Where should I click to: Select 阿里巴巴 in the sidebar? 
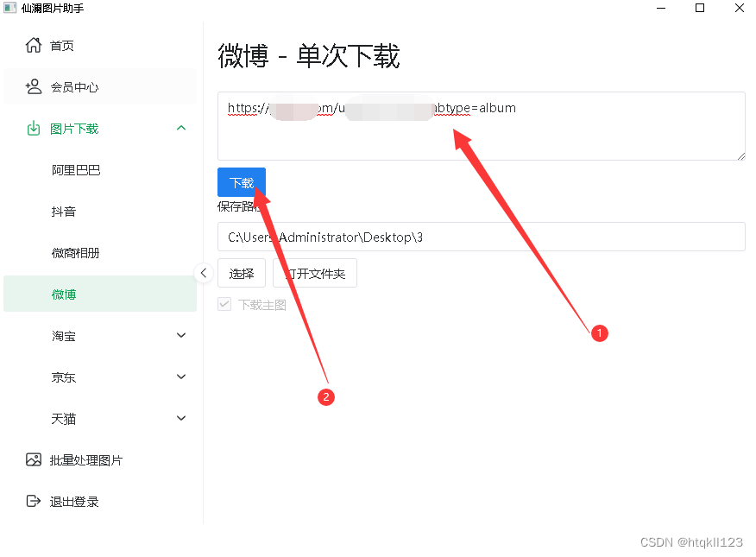pos(100,170)
